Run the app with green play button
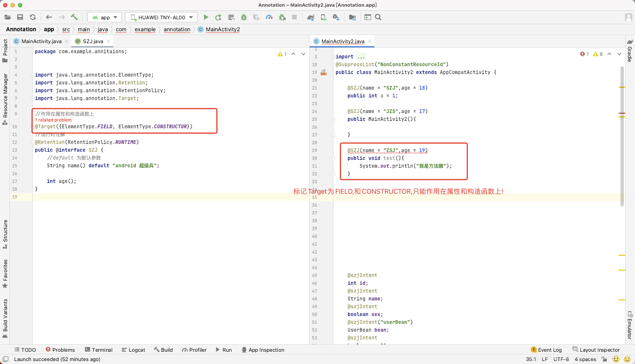 [206, 17]
